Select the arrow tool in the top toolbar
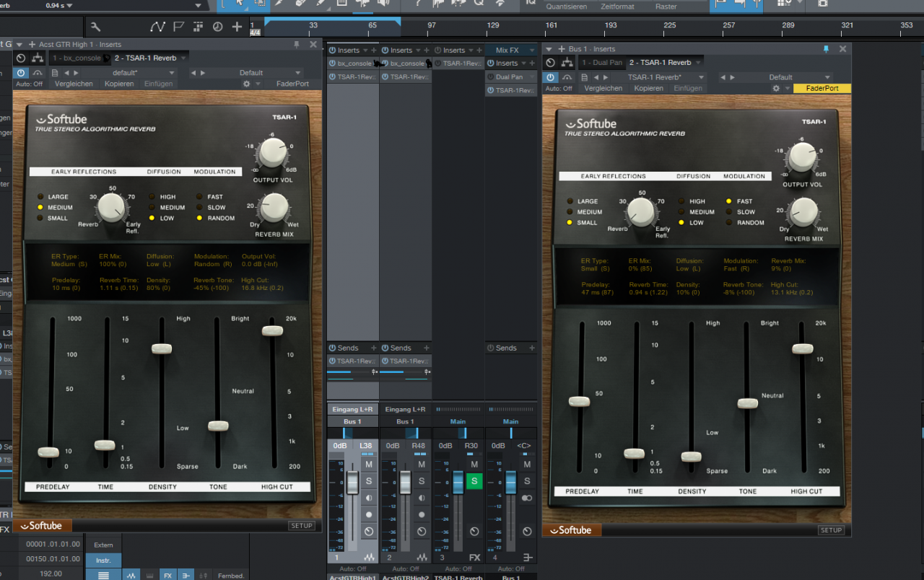Viewport: 924px width, 580px height. [x=239, y=4]
